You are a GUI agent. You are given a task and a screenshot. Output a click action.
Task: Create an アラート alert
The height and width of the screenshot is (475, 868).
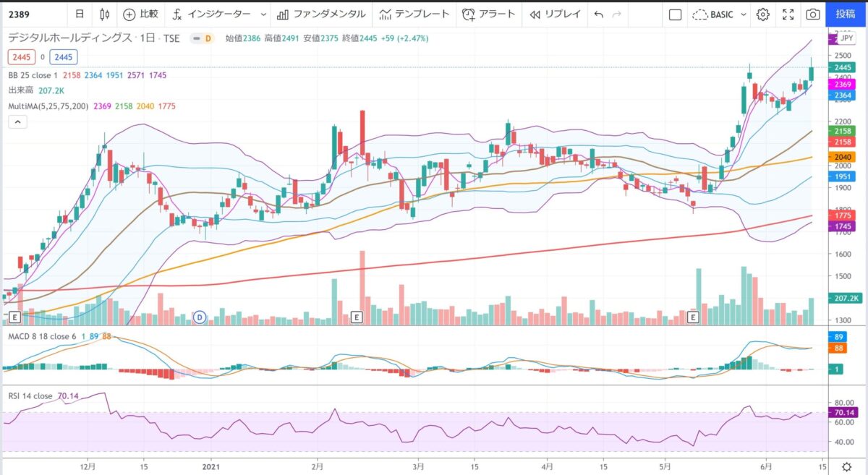click(x=490, y=14)
